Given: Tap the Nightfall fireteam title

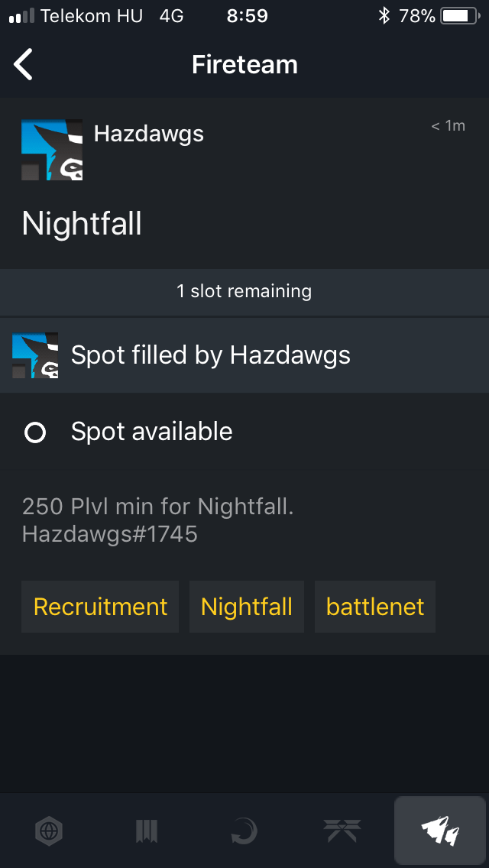Looking at the screenshot, I should 82,224.
